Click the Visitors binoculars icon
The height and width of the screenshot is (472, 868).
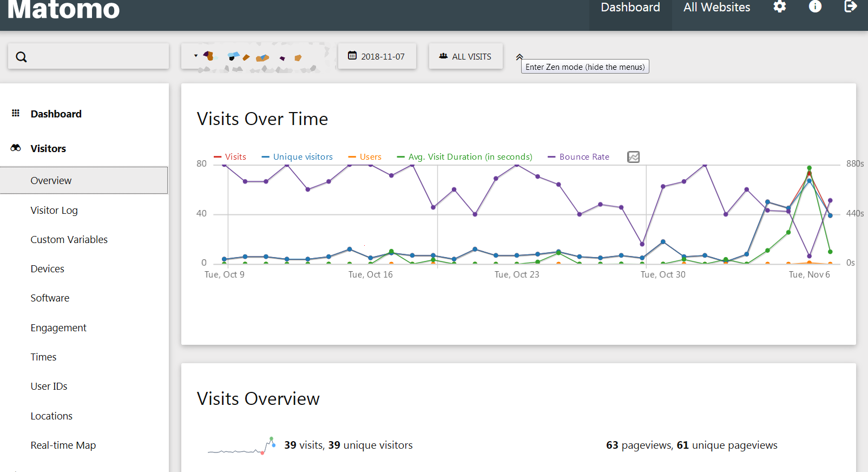pyautogui.click(x=16, y=148)
